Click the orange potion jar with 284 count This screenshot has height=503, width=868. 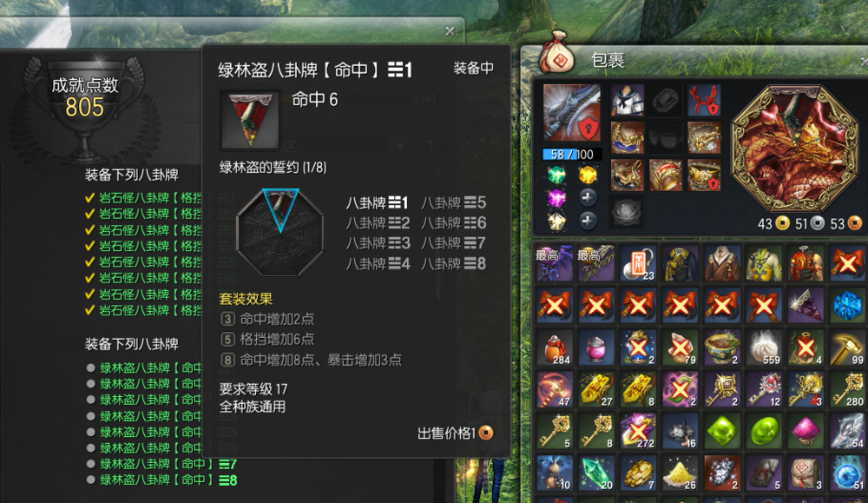554,347
